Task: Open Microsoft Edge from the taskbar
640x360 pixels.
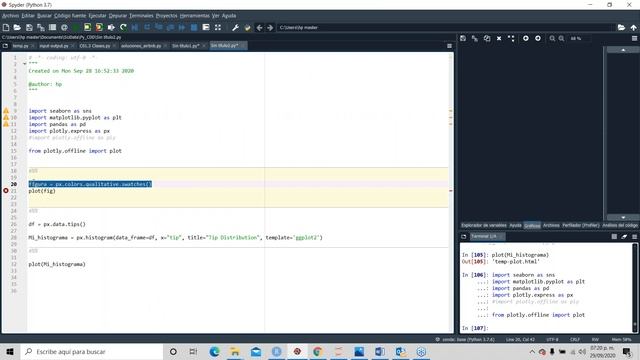Action: tap(214, 351)
